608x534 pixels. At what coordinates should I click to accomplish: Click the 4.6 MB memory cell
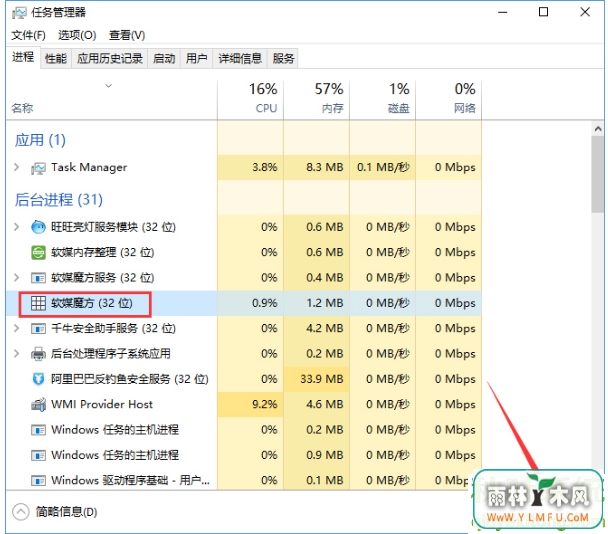[x=316, y=404]
